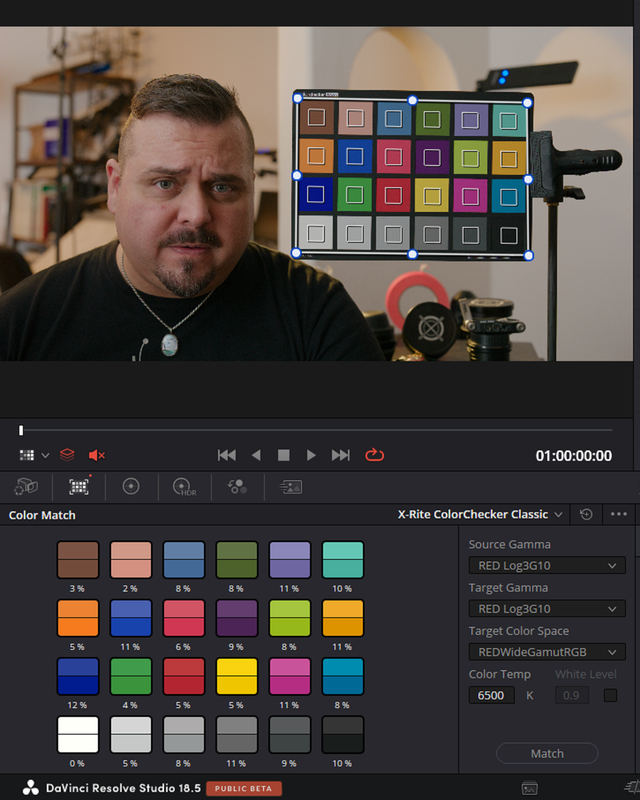Select the dark blue 12% swatch
Image resolution: width=640 pixels, height=800 pixels.
click(x=78, y=677)
